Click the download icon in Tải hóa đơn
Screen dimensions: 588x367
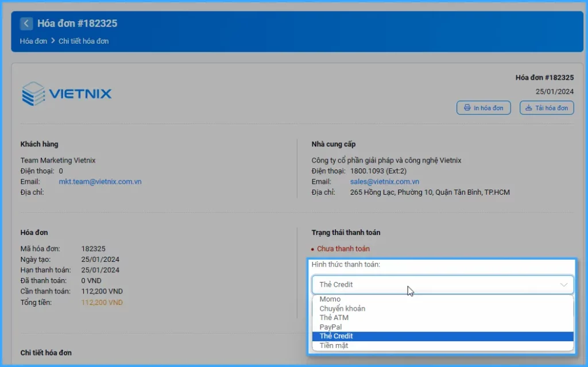point(529,108)
